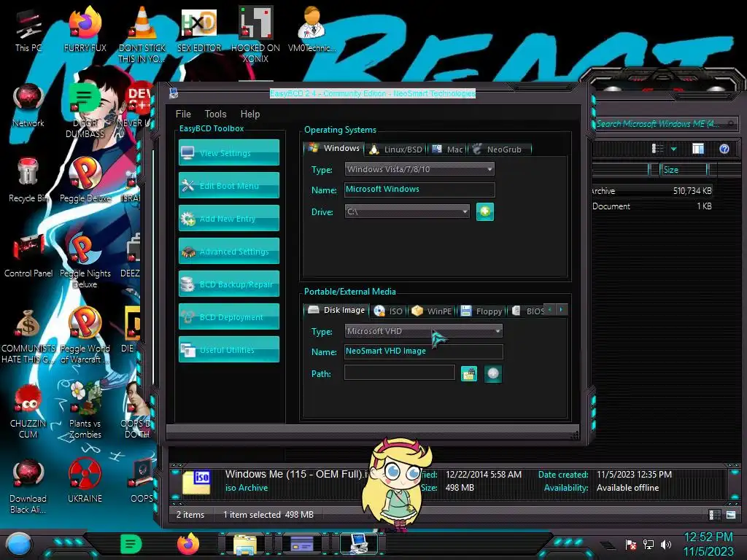747x560 pixels.
Task: Click green add entry icon beside Drive
Action: (x=485, y=212)
